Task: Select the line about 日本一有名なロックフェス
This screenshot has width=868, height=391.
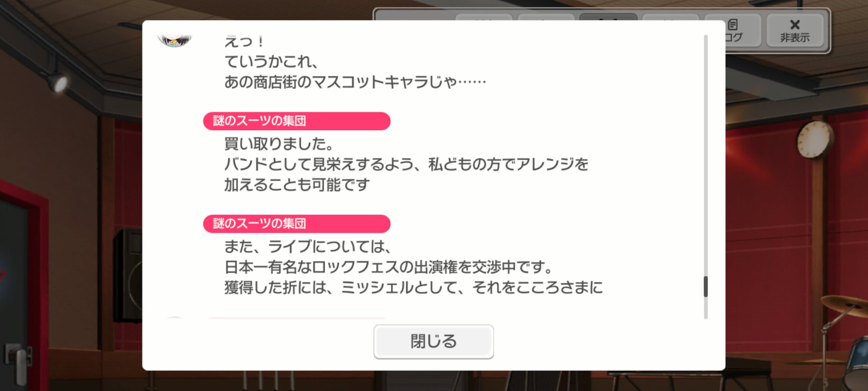Action: 389,267
